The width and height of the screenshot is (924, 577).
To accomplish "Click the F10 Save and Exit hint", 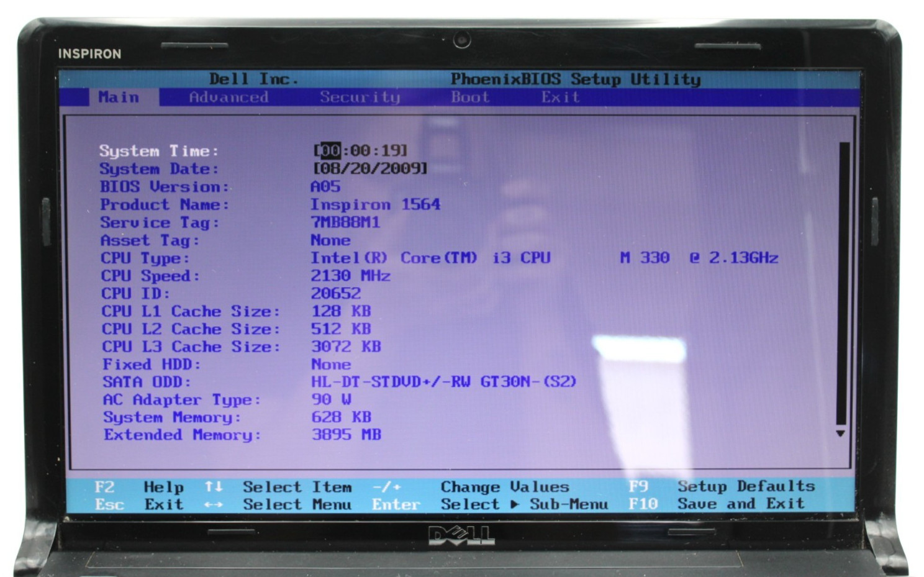I will 716,504.
